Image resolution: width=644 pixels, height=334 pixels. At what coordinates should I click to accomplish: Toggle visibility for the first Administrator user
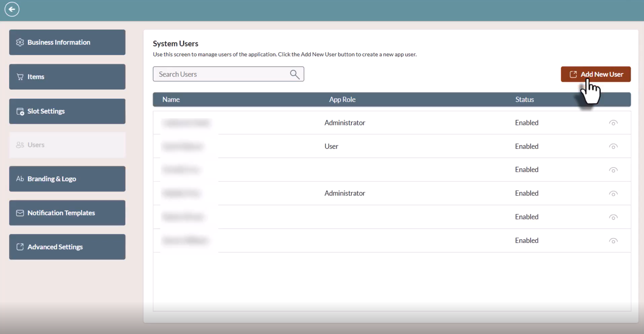613,123
